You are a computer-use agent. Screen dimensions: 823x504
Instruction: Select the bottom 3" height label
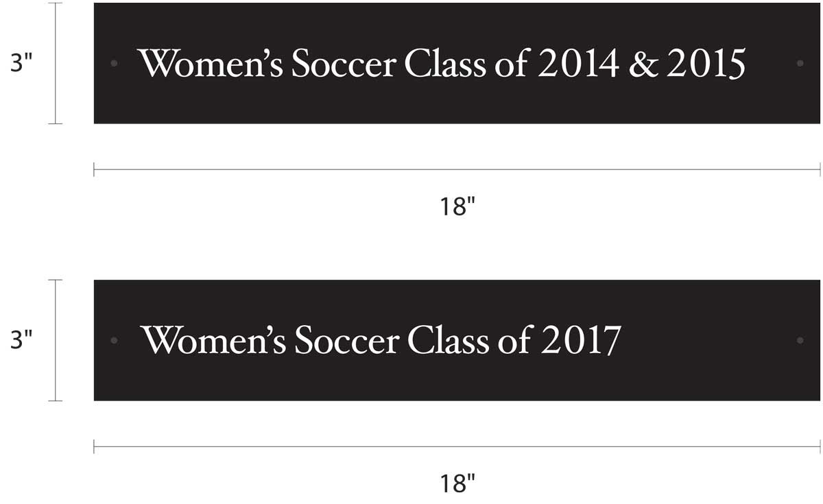point(21,340)
